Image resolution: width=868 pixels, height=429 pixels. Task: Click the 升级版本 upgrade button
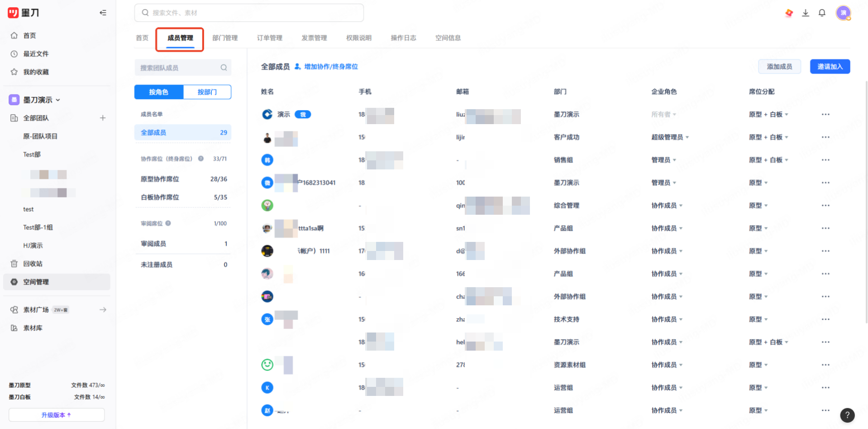(x=57, y=415)
